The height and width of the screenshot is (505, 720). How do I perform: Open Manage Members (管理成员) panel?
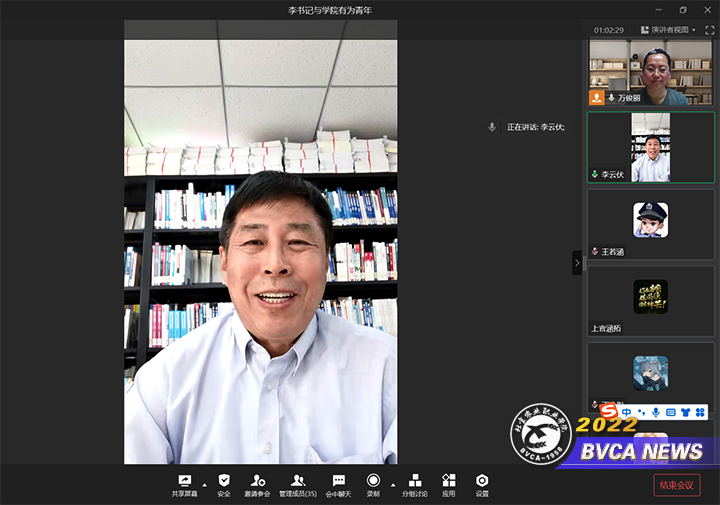pos(297,481)
